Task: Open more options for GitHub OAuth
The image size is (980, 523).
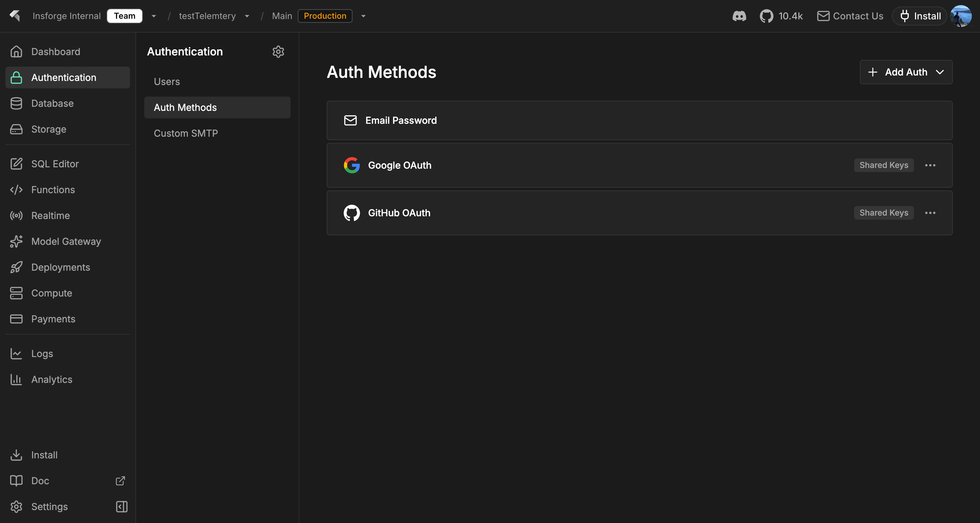Action: pos(930,213)
